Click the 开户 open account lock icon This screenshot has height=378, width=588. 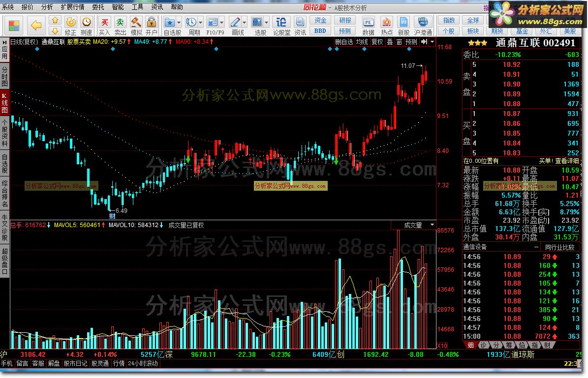tap(152, 26)
